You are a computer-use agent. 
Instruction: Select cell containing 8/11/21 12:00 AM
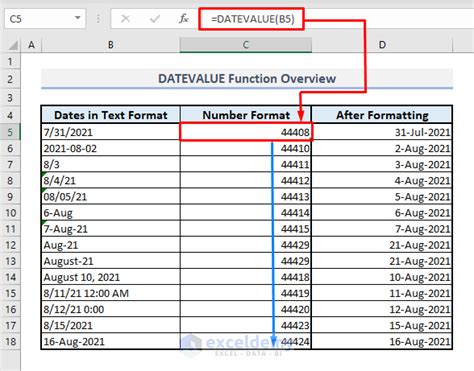click(111, 293)
